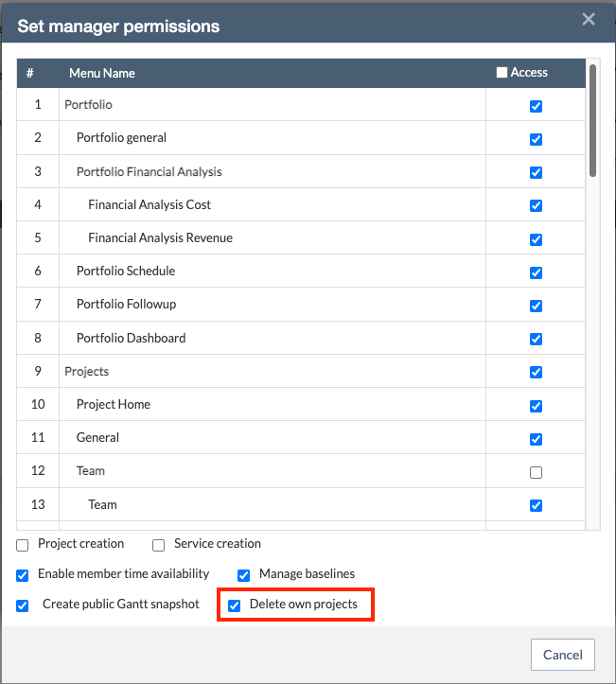Image resolution: width=616 pixels, height=684 pixels.
Task: Uncheck Create public Gantt snapshot
Action: click(23, 605)
